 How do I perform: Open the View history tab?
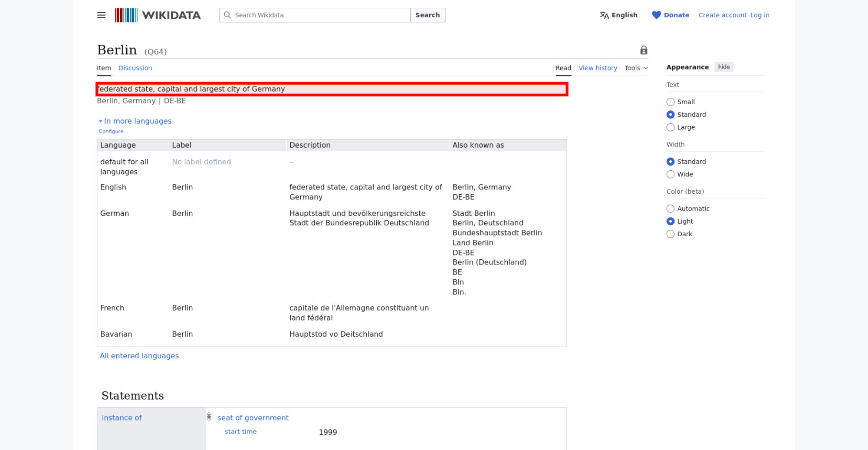(598, 68)
